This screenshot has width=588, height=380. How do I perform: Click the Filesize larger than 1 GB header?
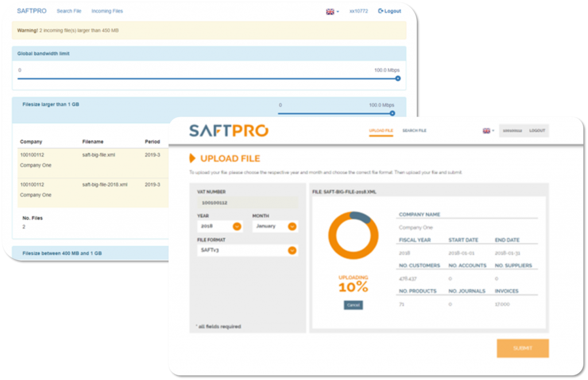point(51,104)
